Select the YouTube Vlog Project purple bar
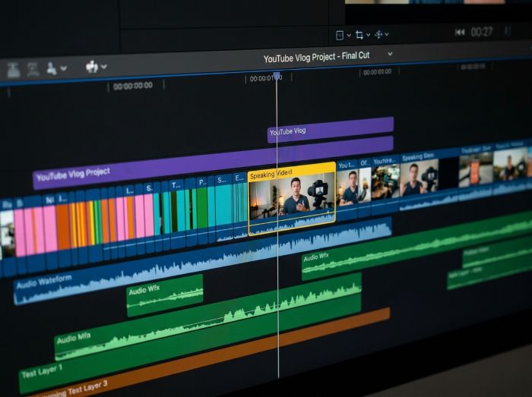Viewport: 532px width, 397px height. tap(213, 162)
